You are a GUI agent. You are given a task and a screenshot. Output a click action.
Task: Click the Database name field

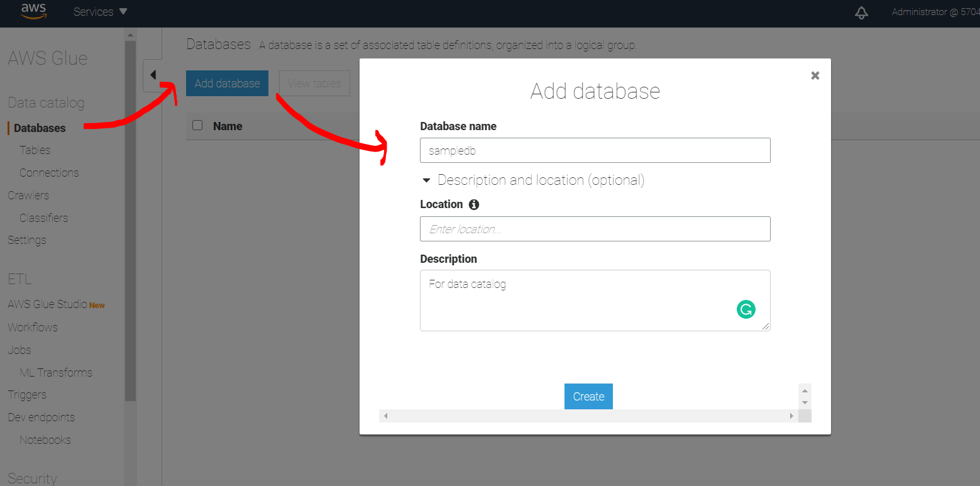point(595,151)
